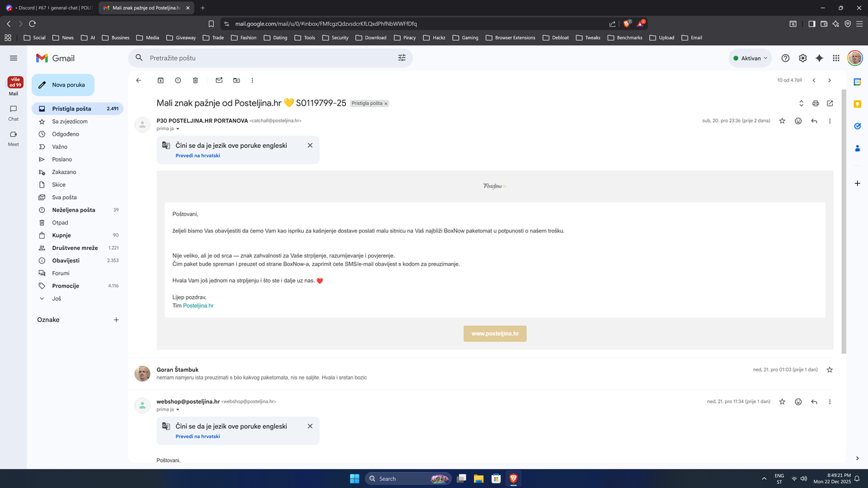Toggle star on Goran Štambuk's reply
Screen dimensions: 868x488
(x=829, y=369)
